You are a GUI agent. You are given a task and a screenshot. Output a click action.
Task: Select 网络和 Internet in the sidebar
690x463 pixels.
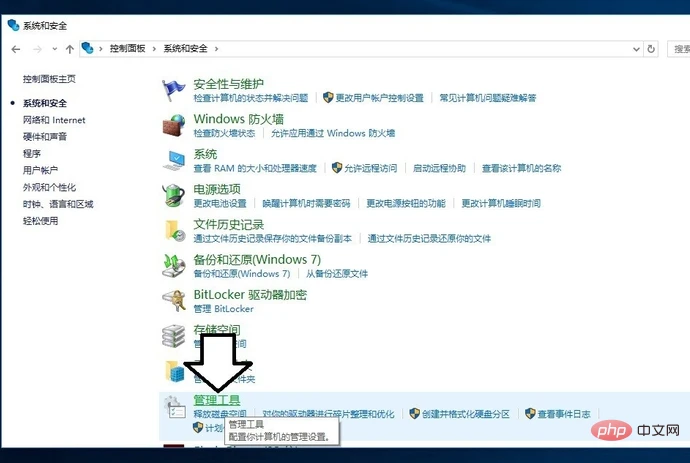[54, 120]
